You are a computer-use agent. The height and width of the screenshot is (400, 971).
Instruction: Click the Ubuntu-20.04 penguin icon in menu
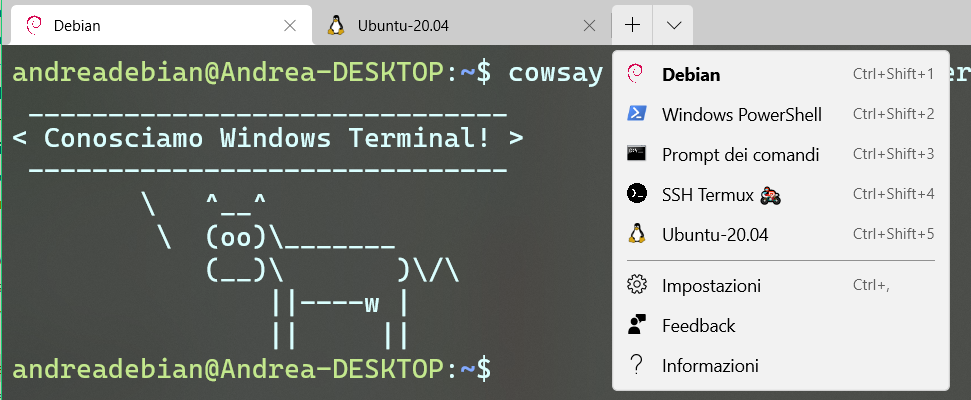click(637, 233)
